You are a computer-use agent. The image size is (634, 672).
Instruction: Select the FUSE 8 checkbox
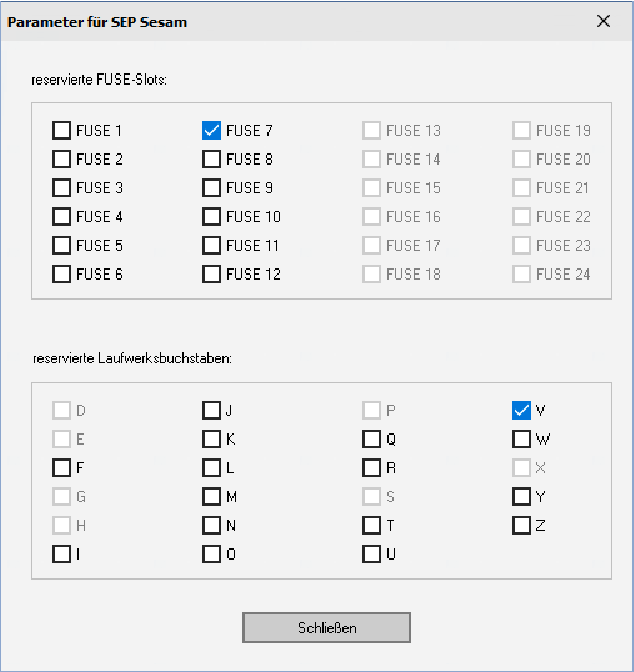[x=211, y=159]
